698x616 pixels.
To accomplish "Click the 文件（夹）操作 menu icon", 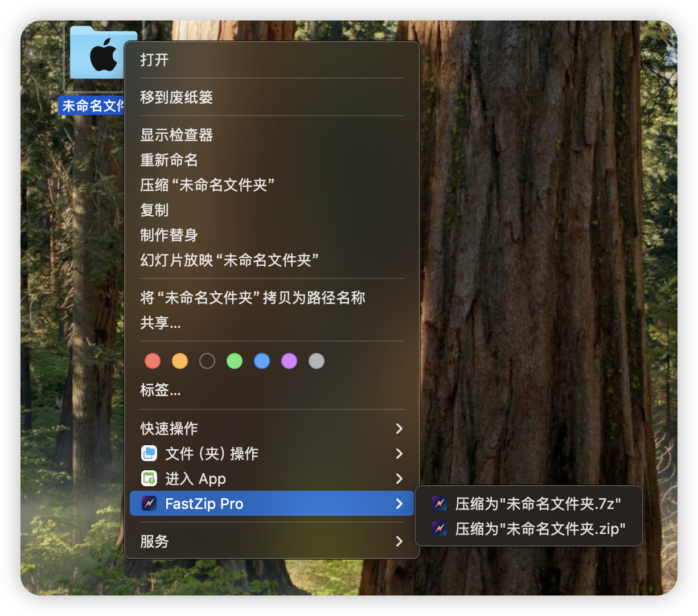I will (149, 454).
